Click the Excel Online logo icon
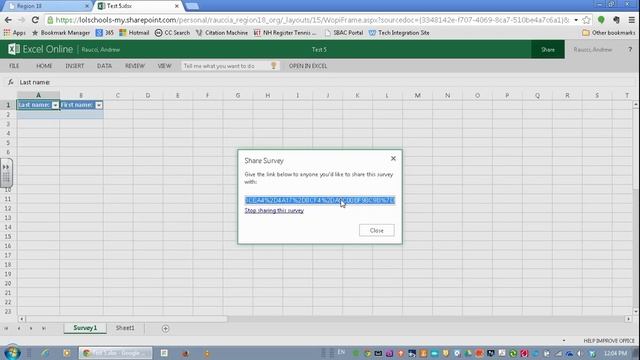Image resolution: width=640 pixels, height=360 pixels. coord(13,49)
